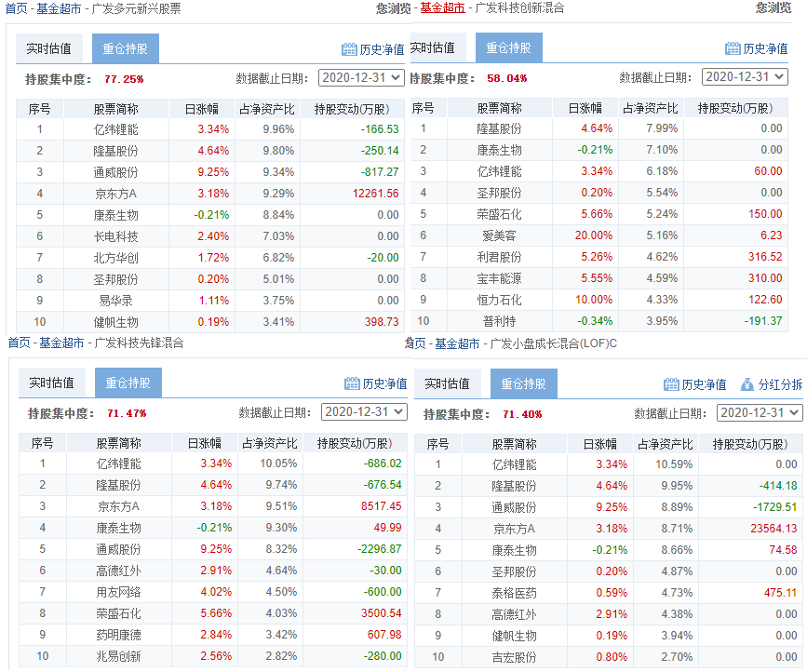Click 高德红外 in 广发科技先锋混合 table
The height and width of the screenshot is (672, 807).
[x=118, y=571]
